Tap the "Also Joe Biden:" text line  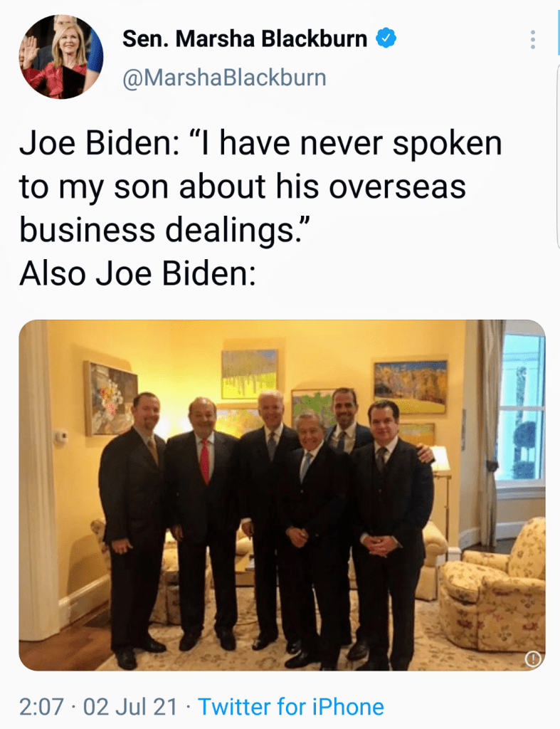137,273
